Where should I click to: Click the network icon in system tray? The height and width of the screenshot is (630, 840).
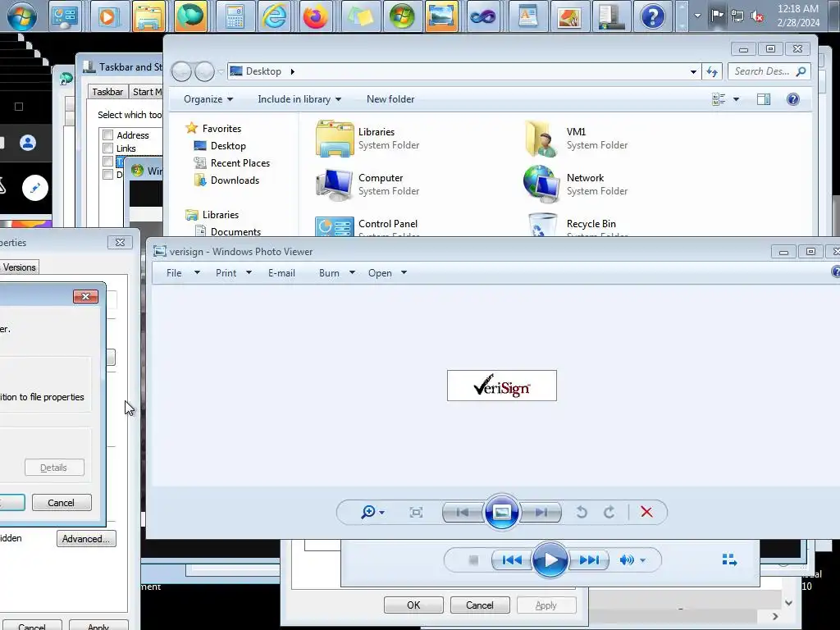pyautogui.click(x=737, y=16)
